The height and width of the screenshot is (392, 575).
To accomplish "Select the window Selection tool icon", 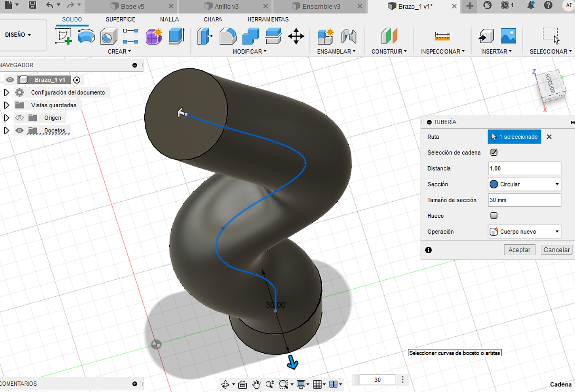I will tap(551, 35).
